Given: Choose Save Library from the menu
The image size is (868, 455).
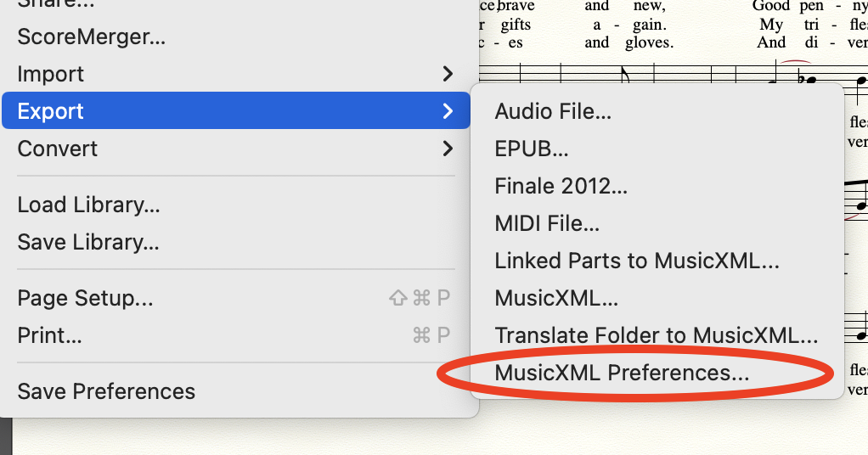Looking at the screenshot, I should [88, 242].
